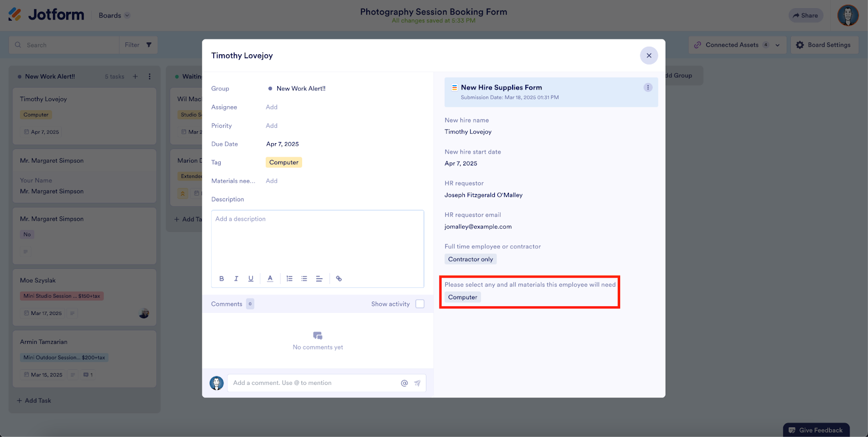The width and height of the screenshot is (868, 437).
Task: Click Add next to Assignee
Action: tap(272, 107)
